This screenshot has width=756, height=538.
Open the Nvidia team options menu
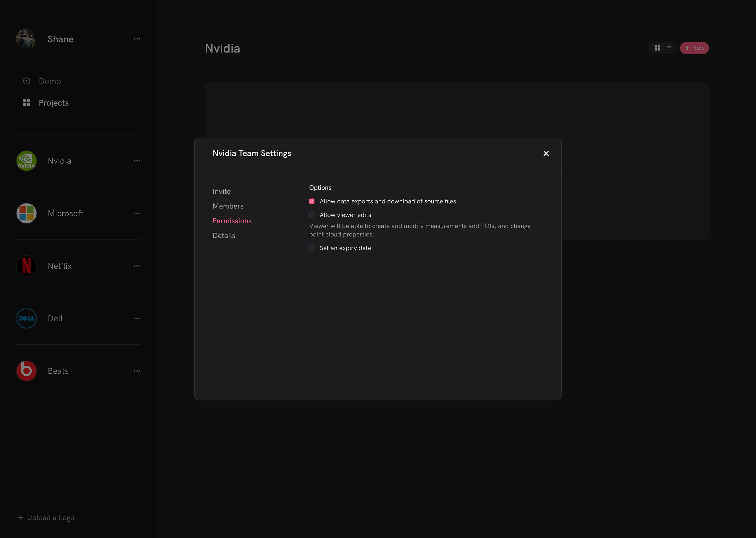(x=137, y=161)
